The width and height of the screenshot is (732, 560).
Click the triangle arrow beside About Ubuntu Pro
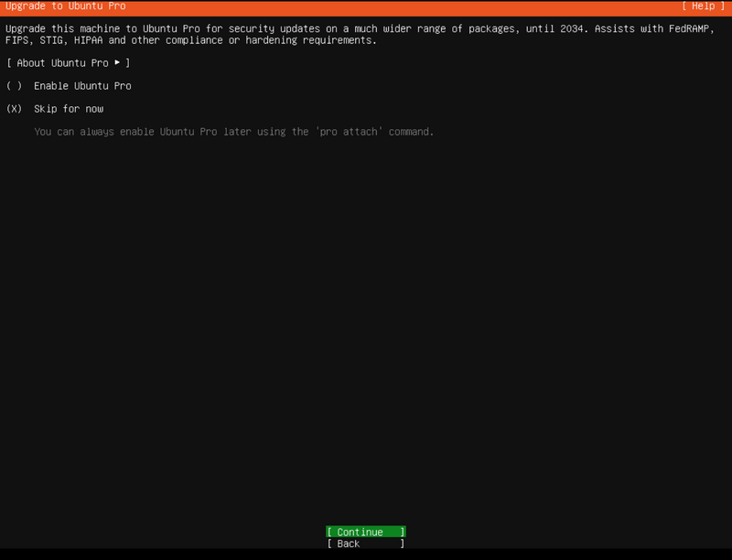point(117,63)
